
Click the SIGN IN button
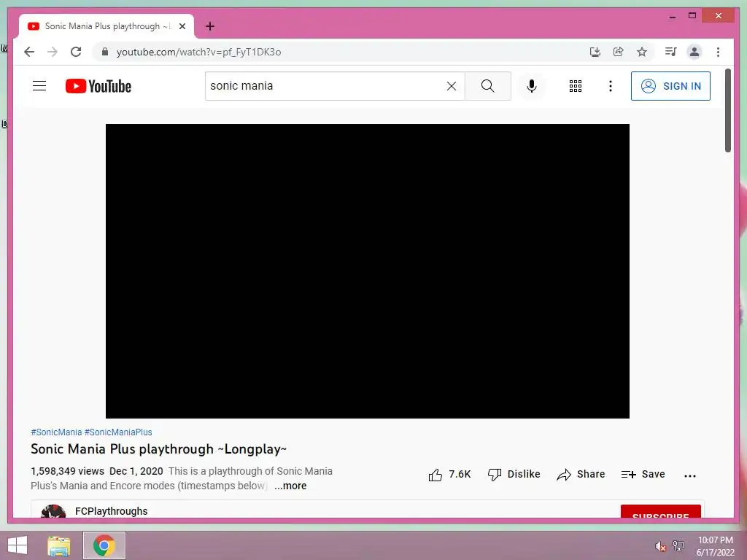tap(671, 86)
